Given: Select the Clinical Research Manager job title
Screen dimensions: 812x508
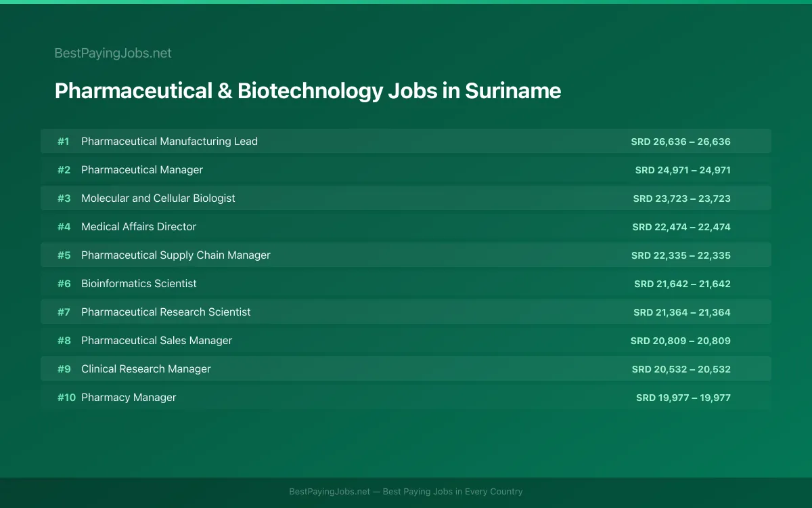Looking at the screenshot, I should pyautogui.click(x=146, y=369).
